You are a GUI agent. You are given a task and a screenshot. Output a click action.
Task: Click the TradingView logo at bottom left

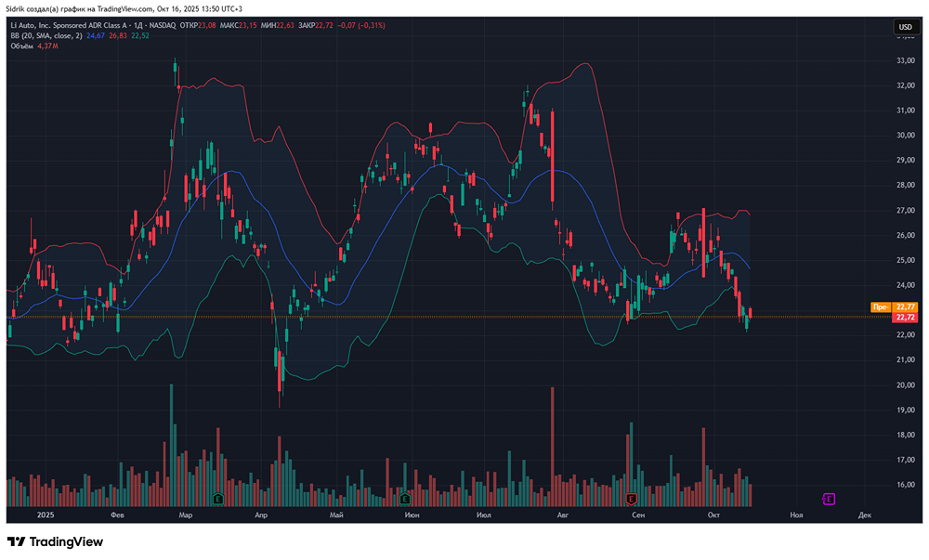(x=55, y=541)
